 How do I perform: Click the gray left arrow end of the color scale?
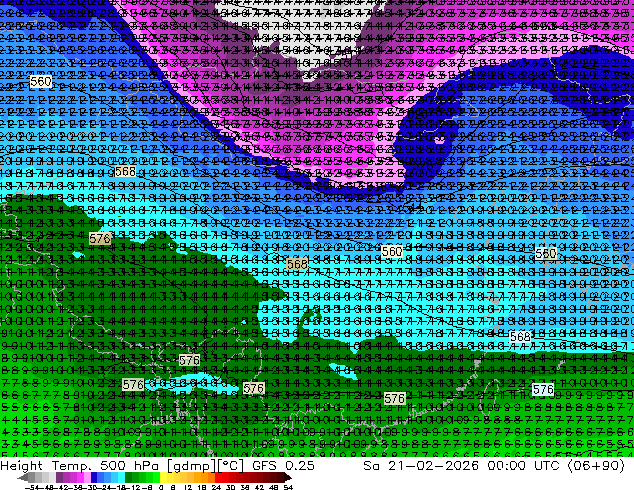(23, 477)
